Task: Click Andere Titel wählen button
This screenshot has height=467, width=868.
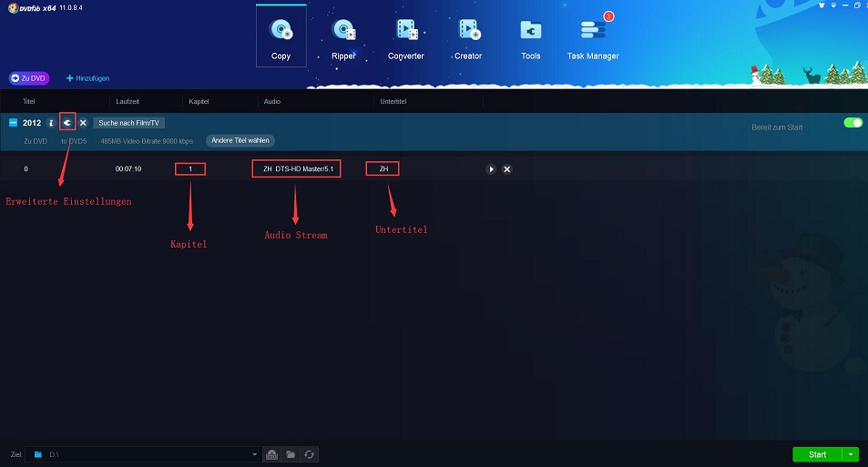Action: [x=240, y=141]
